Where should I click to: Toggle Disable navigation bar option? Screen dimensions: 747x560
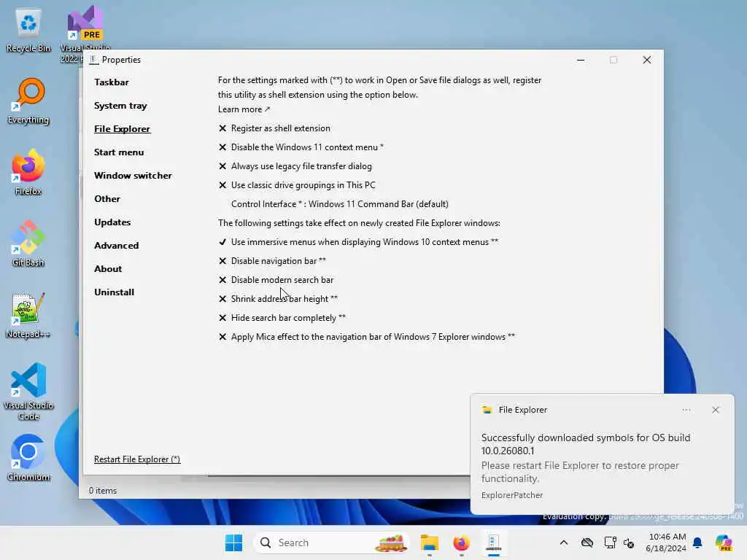click(273, 261)
